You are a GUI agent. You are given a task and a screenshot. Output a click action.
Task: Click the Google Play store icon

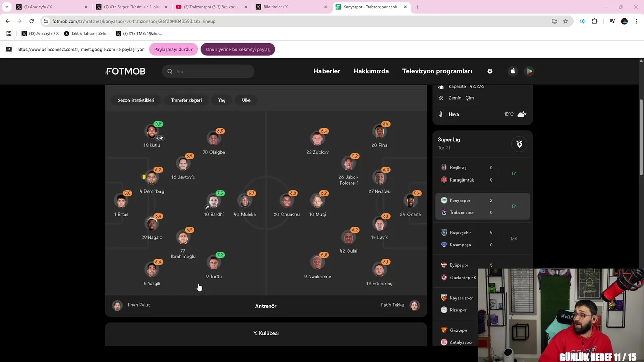coord(529,71)
